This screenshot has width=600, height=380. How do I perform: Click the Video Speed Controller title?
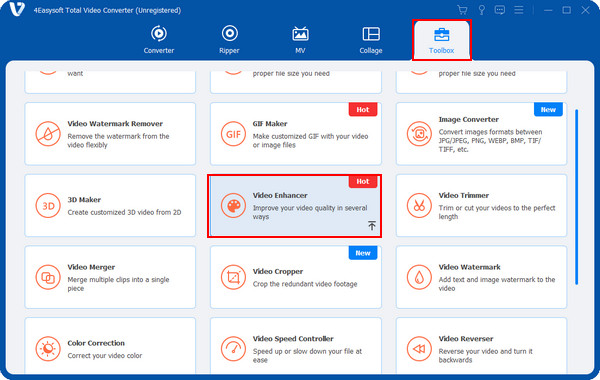point(293,338)
